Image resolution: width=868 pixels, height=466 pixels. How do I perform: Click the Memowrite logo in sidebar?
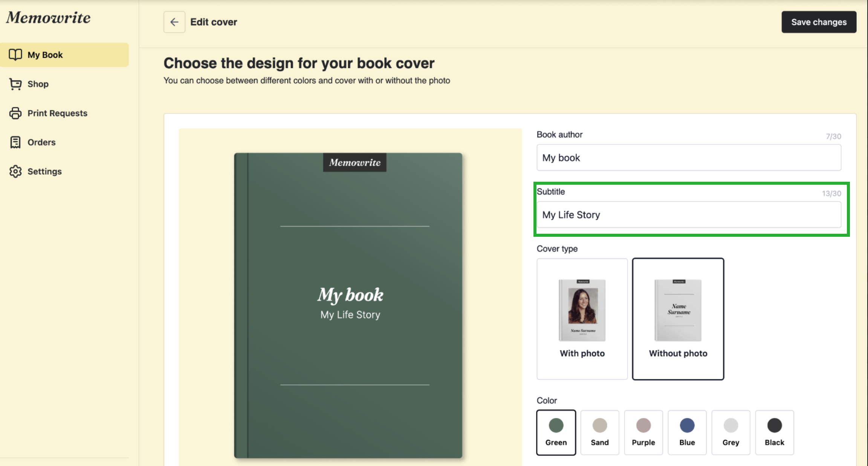(48, 18)
